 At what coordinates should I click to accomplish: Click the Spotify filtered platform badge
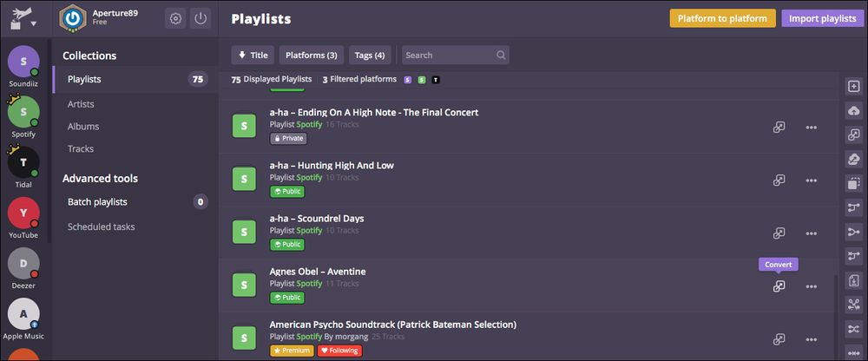[x=422, y=80]
